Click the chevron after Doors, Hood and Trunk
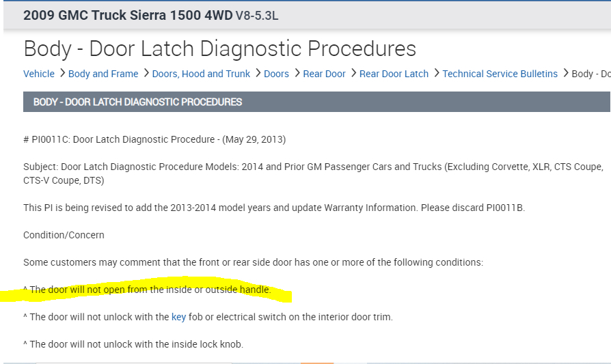 (x=257, y=73)
